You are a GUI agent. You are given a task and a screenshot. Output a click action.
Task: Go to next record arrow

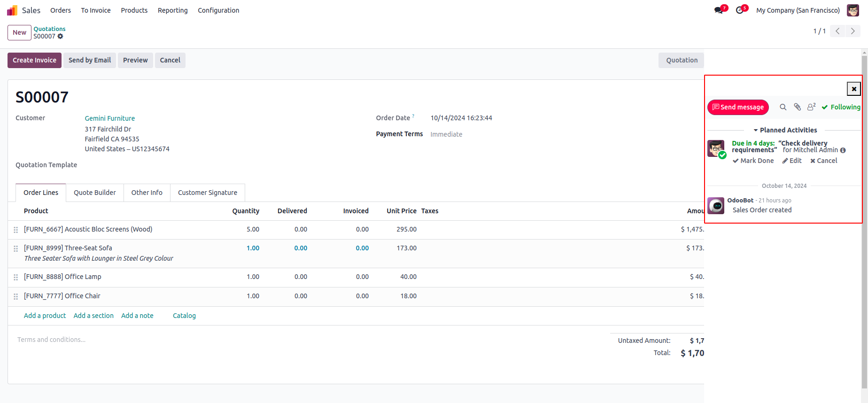point(853,31)
